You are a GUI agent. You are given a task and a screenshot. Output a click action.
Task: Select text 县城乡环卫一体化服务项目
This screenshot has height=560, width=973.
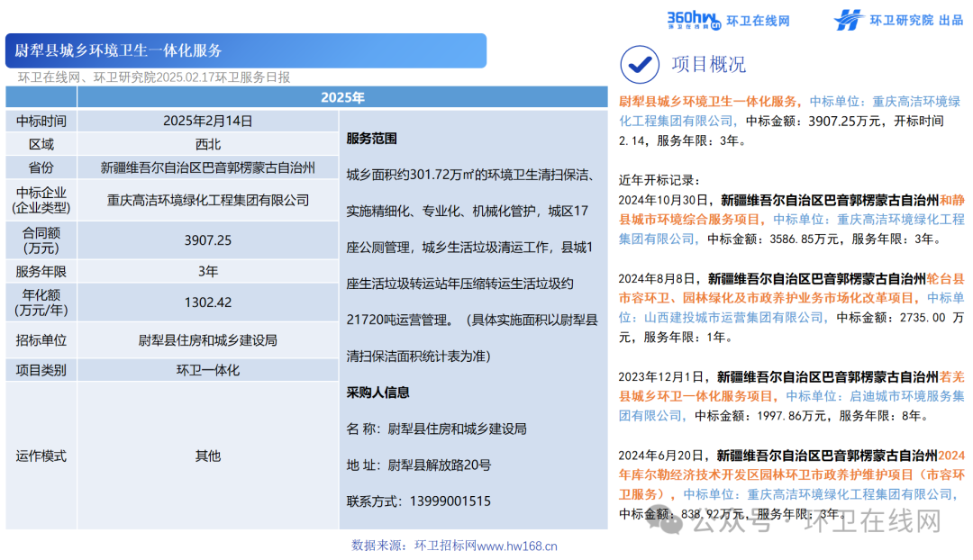click(695, 397)
